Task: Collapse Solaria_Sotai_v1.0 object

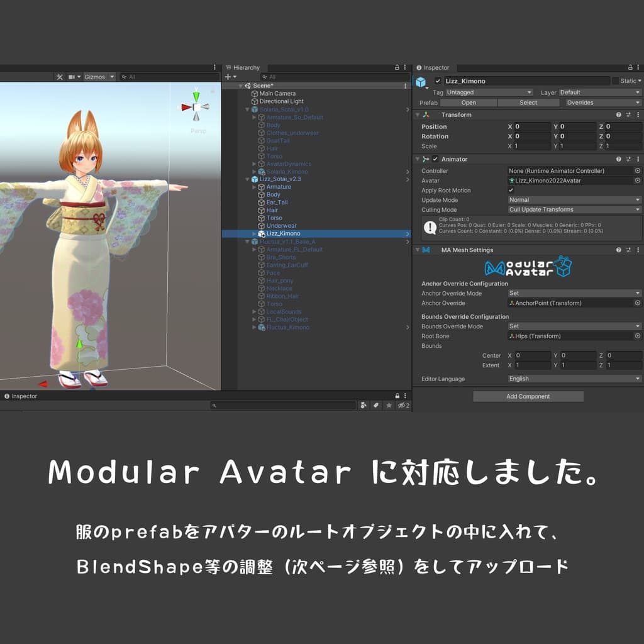Action: [247, 109]
